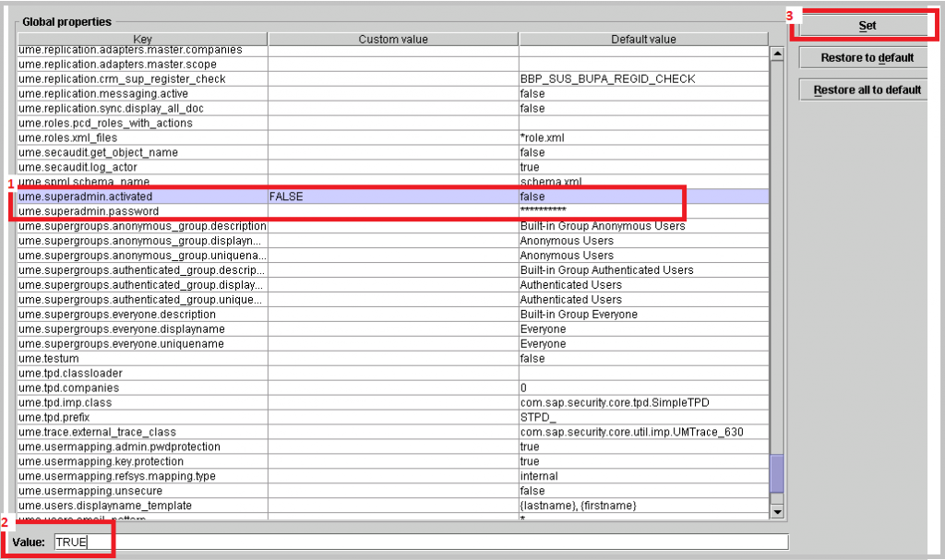Click Restore to default button
The width and height of the screenshot is (945, 560).
click(x=862, y=57)
